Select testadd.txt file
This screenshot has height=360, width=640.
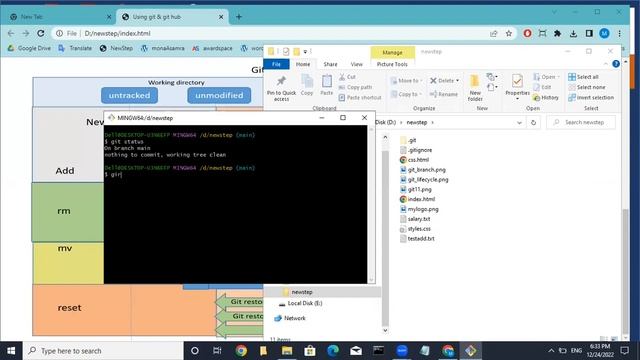417,238
